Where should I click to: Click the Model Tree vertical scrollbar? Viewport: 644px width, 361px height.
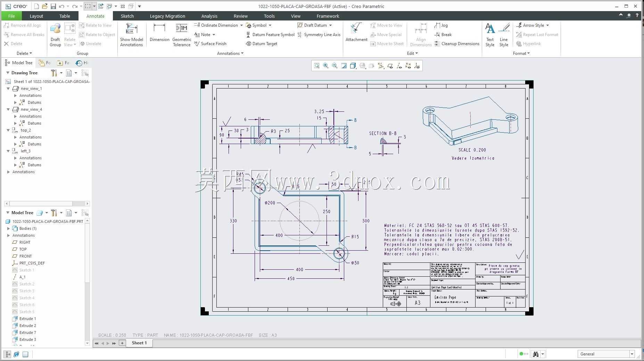coord(87,282)
